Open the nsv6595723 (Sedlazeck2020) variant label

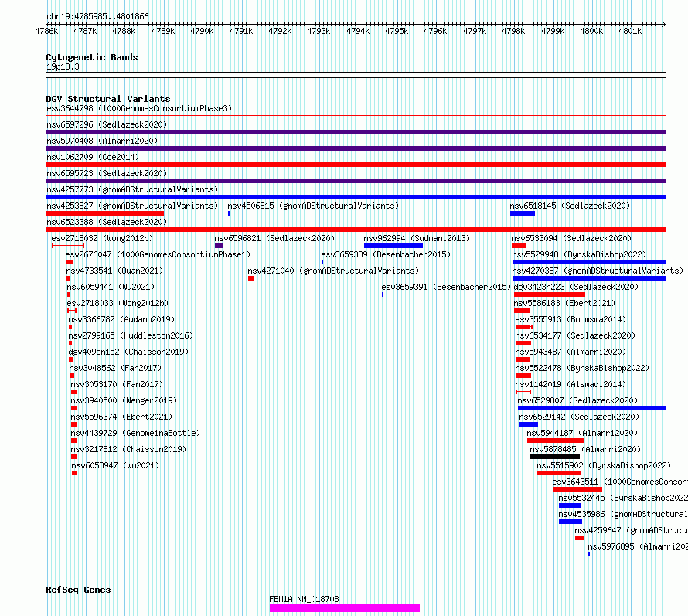coord(107,173)
